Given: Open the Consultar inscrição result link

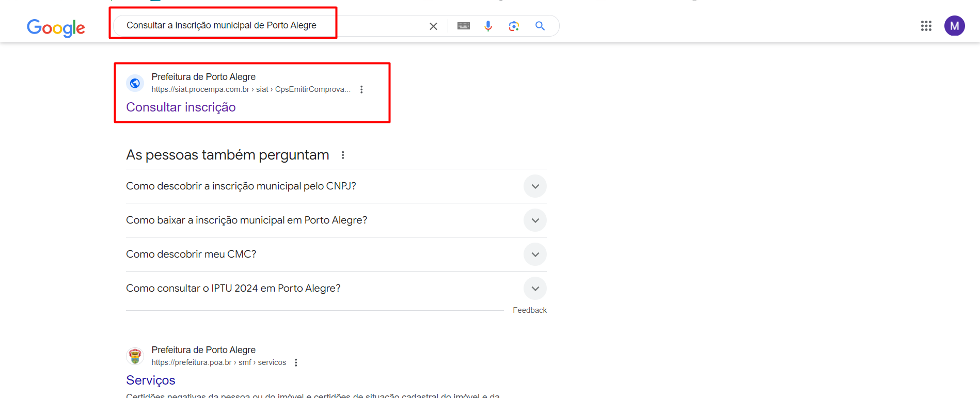Looking at the screenshot, I should coord(181,107).
